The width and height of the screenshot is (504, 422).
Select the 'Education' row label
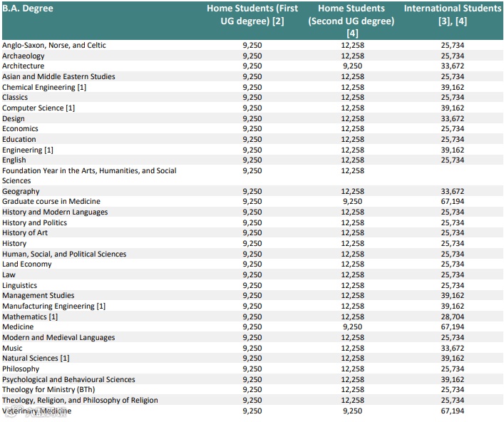(19, 139)
